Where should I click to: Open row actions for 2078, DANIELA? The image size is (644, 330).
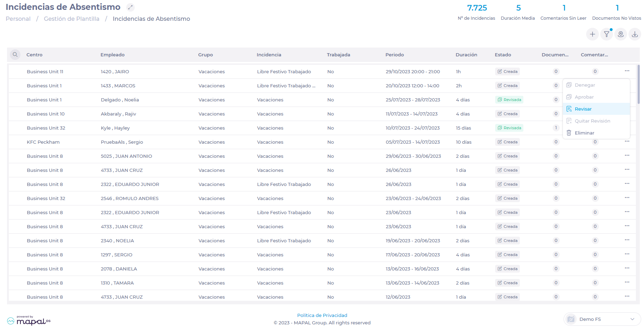coord(627,268)
